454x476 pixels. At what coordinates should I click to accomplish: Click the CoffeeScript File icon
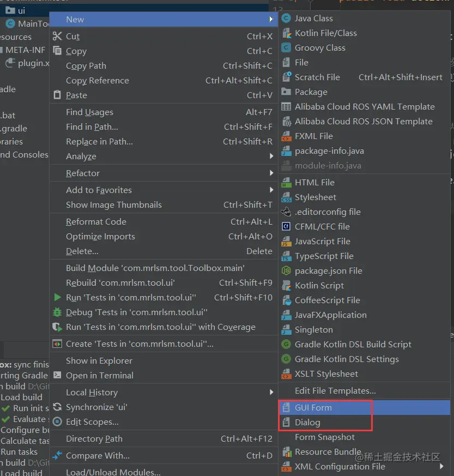tap(286, 300)
